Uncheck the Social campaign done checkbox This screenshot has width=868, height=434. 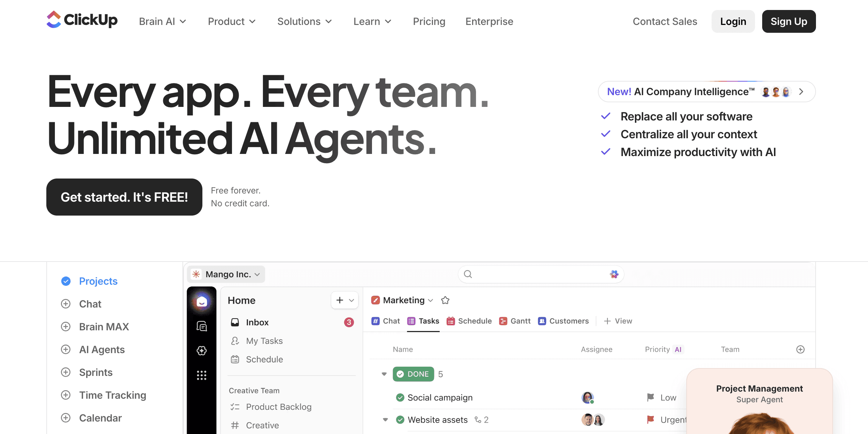tap(400, 397)
